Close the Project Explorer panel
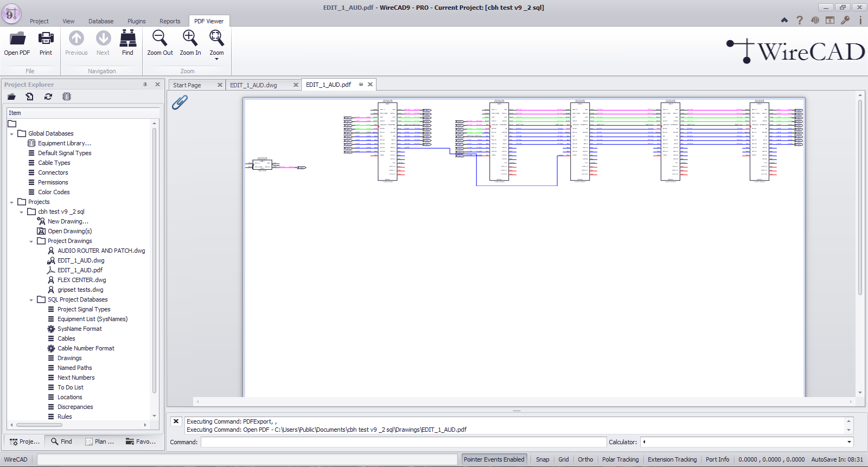The height and width of the screenshot is (467, 868). [157, 85]
